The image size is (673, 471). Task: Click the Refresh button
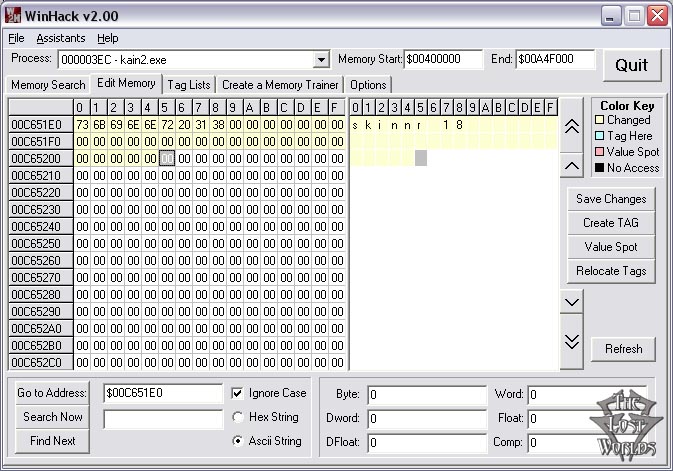(x=624, y=349)
